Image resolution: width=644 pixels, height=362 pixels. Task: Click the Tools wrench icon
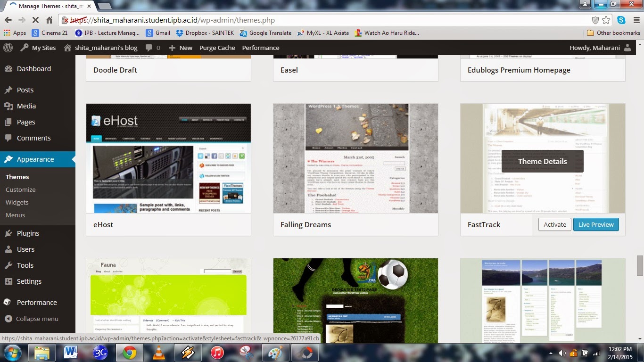pos(8,265)
